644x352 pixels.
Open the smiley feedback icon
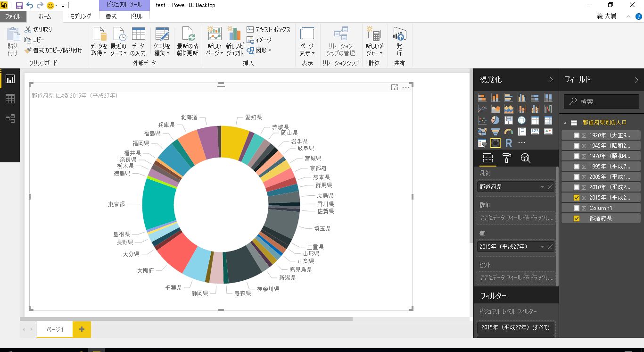click(50, 6)
